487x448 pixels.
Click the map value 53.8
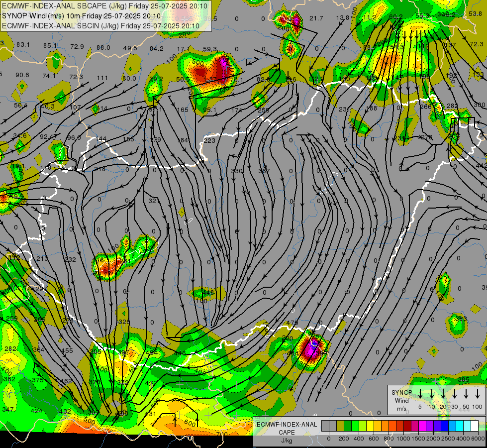(475, 13)
